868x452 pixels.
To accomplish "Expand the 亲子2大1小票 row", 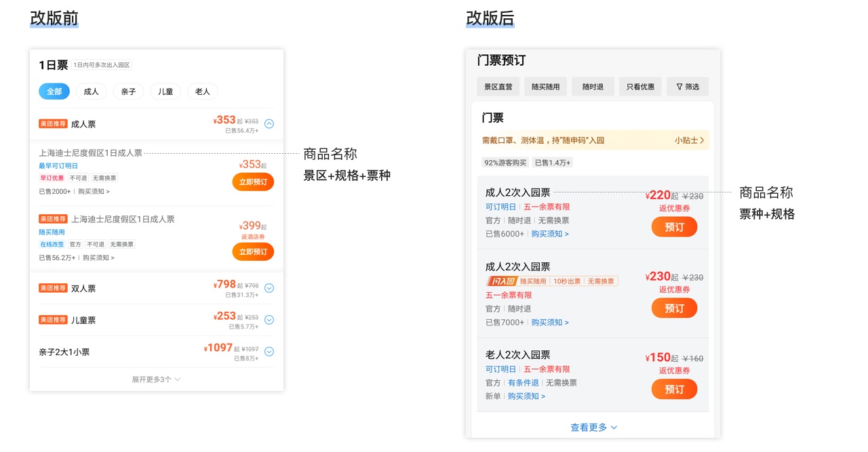I will tap(269, 351).
